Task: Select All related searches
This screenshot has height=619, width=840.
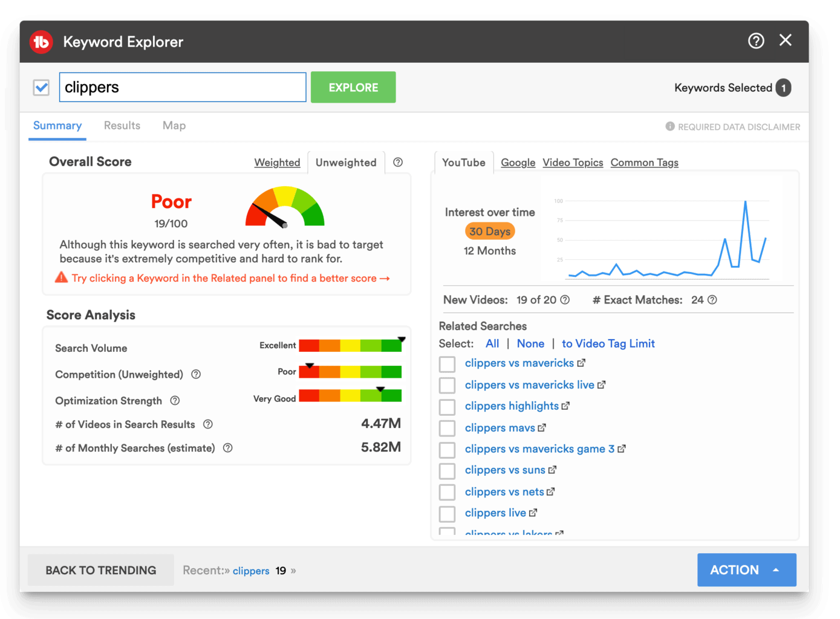Action: tap(492, 343)
